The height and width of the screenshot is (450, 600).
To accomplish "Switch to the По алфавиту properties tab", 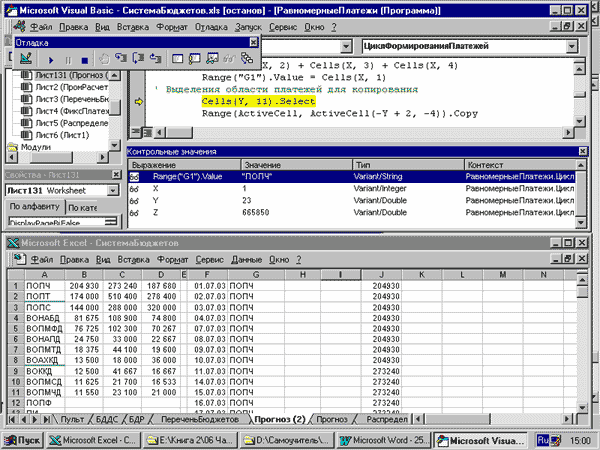I will click(x=34, y=207).
